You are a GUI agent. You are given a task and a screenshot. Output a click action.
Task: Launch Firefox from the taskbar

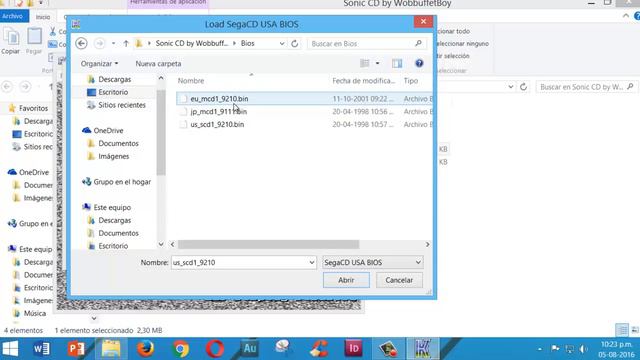pyautogui.click(x=145, y=349)
